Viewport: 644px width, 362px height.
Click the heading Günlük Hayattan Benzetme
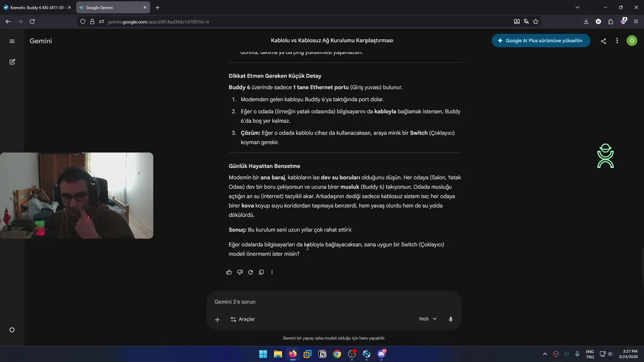(264, 166)
